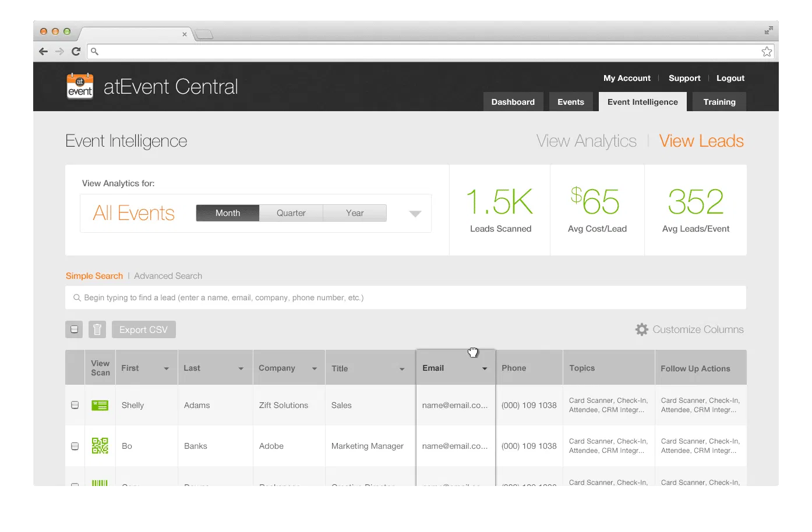
Task: Open the Email column sort dropdown
Action: point(485,368)
